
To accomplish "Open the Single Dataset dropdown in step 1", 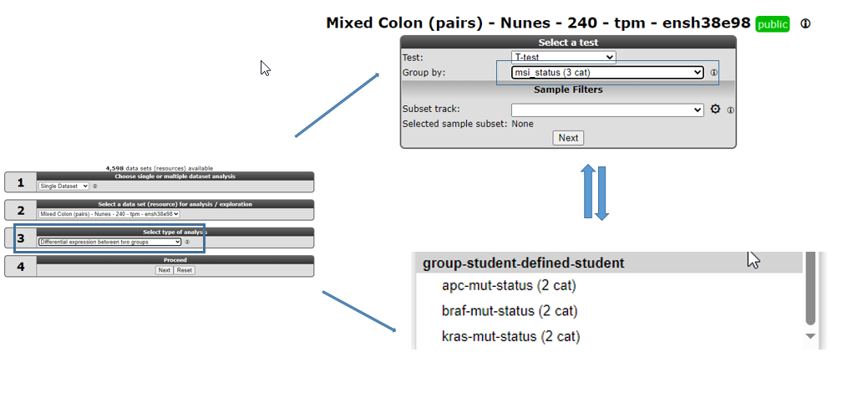I will point(63,187).
